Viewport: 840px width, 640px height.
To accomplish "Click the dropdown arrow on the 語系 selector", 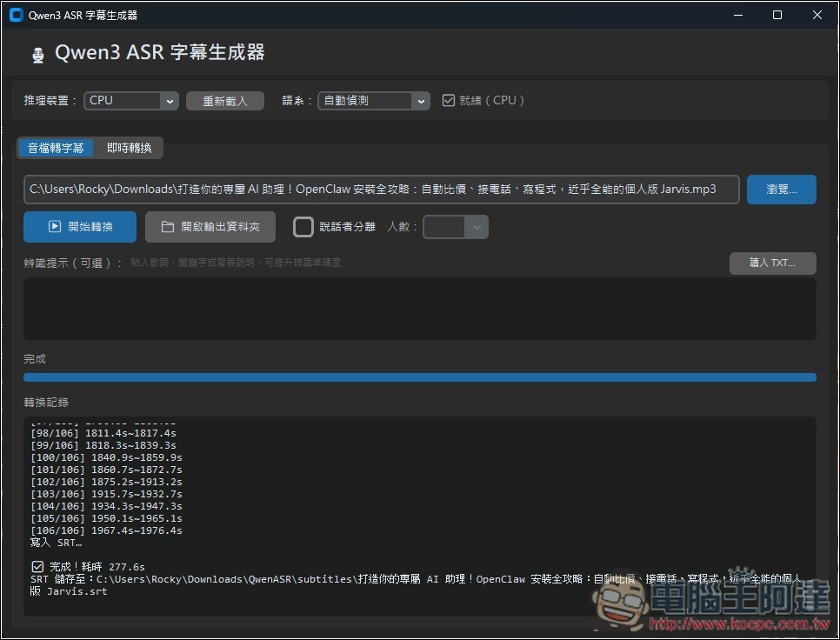I will pos(421,100).
